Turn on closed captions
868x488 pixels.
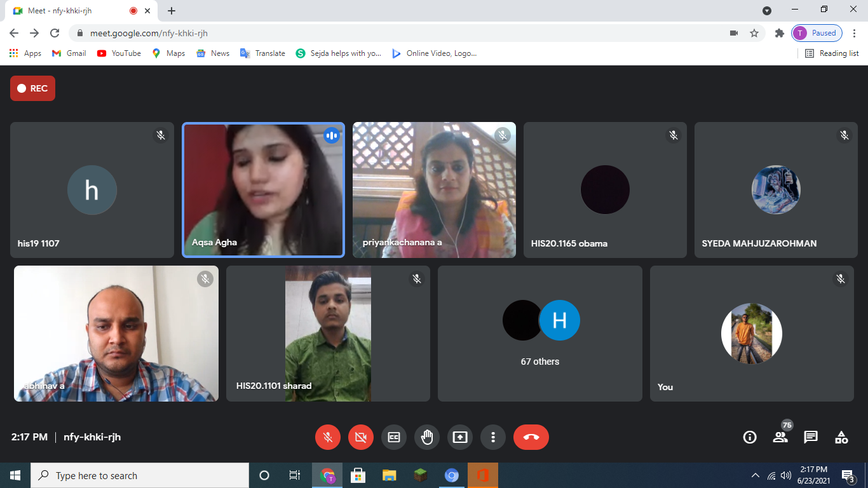click(394, 437)
